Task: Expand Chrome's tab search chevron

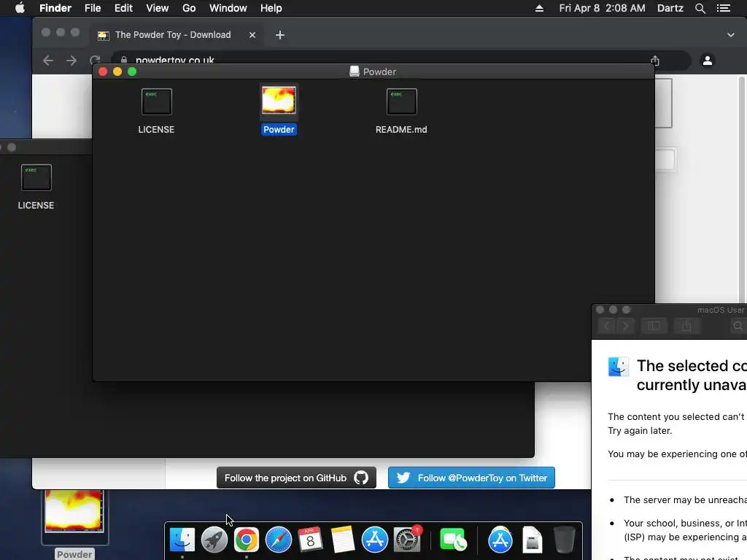Action: (x=730, y=35)
